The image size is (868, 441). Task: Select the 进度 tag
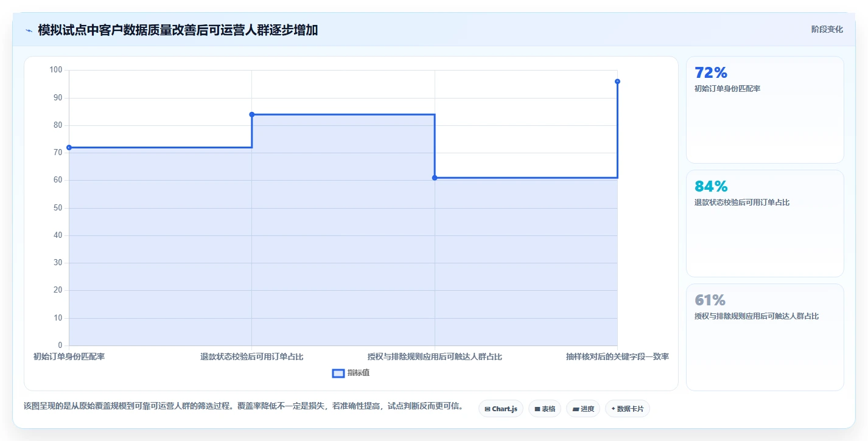[x=583, y=409]
